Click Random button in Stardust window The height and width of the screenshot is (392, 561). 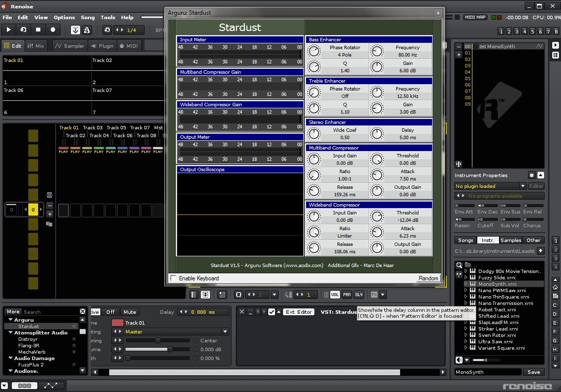pyautogui.click(x=428, y=278)
